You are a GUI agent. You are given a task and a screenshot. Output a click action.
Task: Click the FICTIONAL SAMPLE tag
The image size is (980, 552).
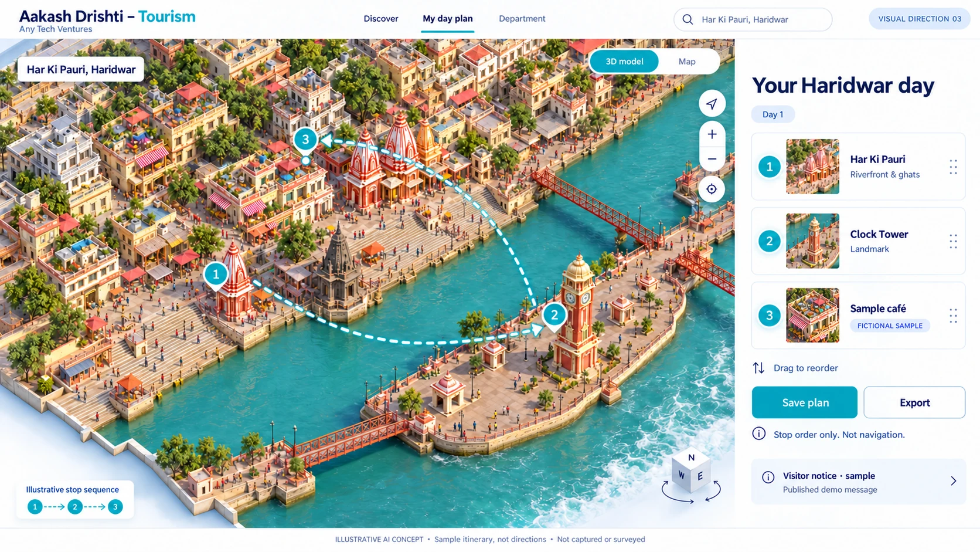890,326
